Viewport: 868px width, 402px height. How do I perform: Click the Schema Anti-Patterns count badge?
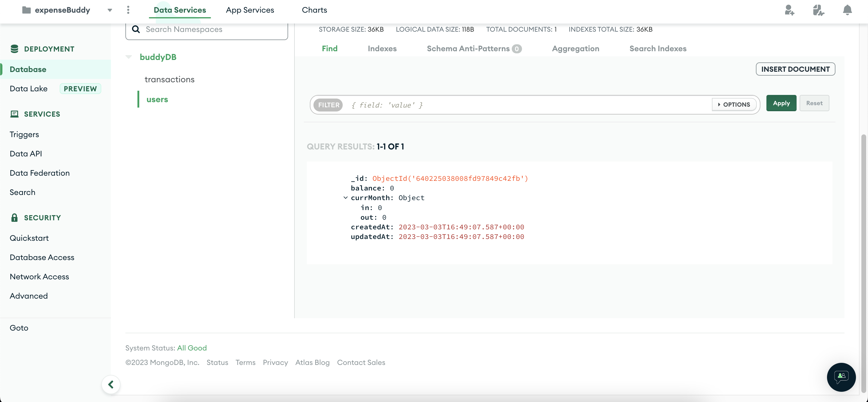[517, 49]
